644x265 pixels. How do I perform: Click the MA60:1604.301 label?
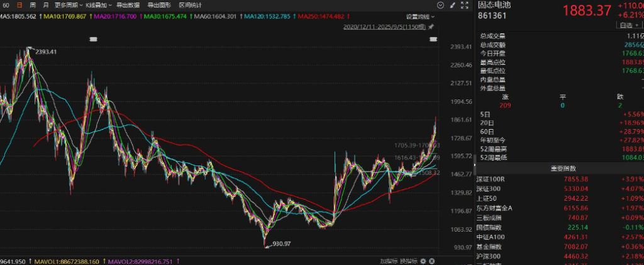tap(215, 16)
